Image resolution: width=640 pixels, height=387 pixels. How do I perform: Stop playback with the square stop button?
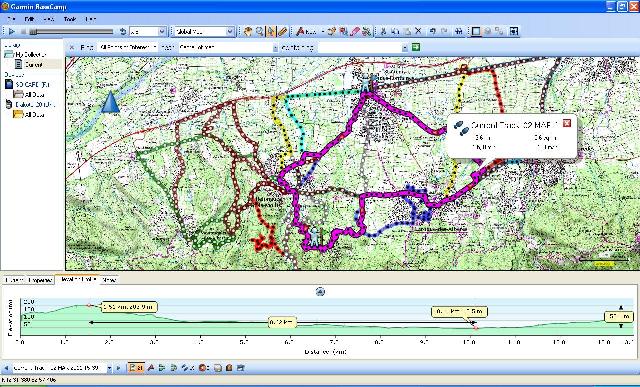click(x=23, y=31)
